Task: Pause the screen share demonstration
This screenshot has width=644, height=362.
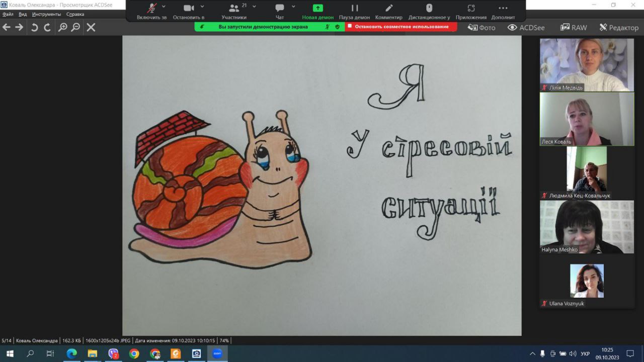Action: [x=354, y=9]
